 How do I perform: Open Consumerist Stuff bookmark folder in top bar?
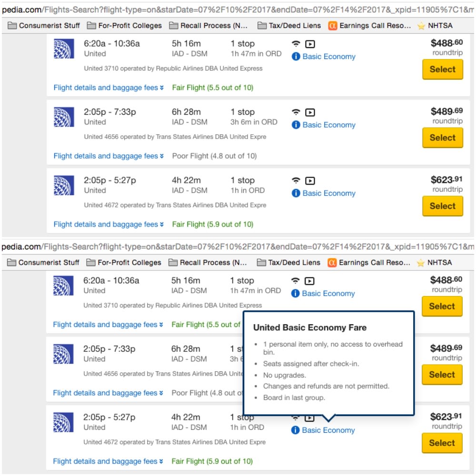(x=44, y=26)
